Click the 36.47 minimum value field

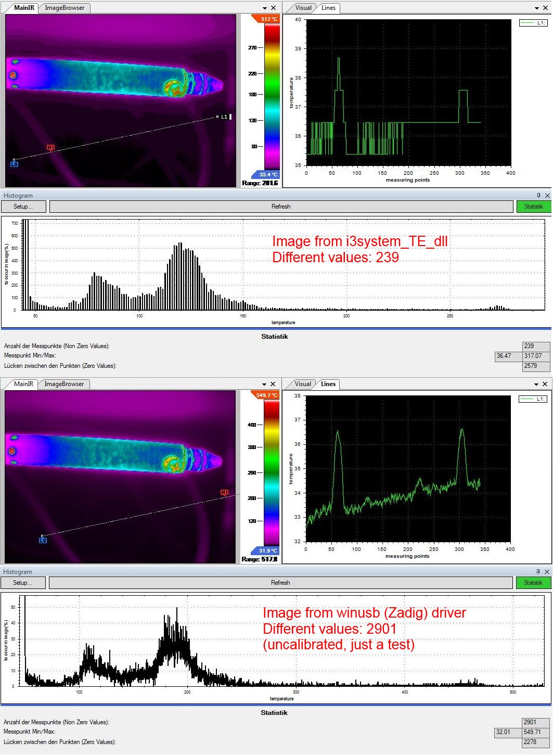pyautogui.click(x=504, y=356)
